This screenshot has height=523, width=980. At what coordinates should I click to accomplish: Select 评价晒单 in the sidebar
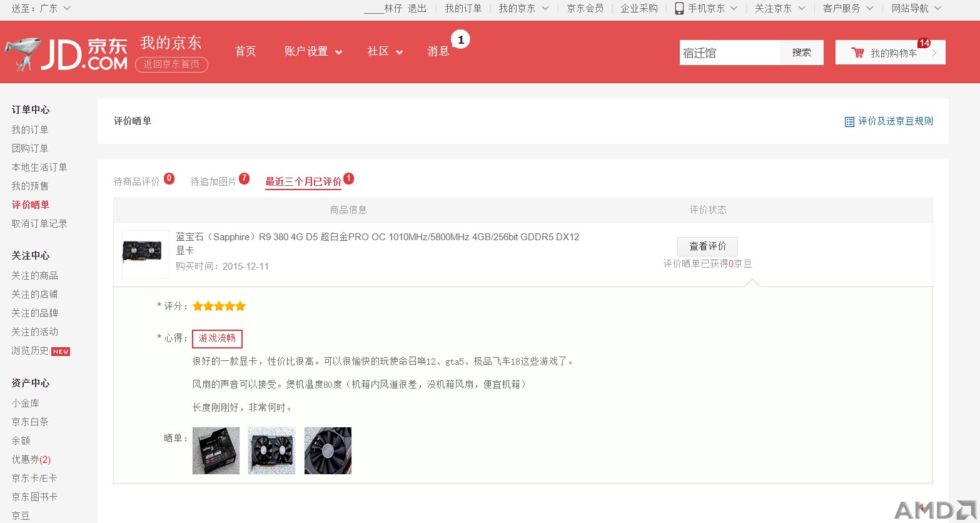click(x=30, y=205)
